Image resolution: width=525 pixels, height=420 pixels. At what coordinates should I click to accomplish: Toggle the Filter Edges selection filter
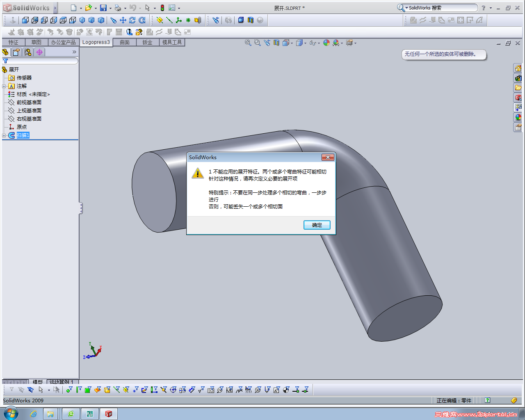[x=78, y=390]
